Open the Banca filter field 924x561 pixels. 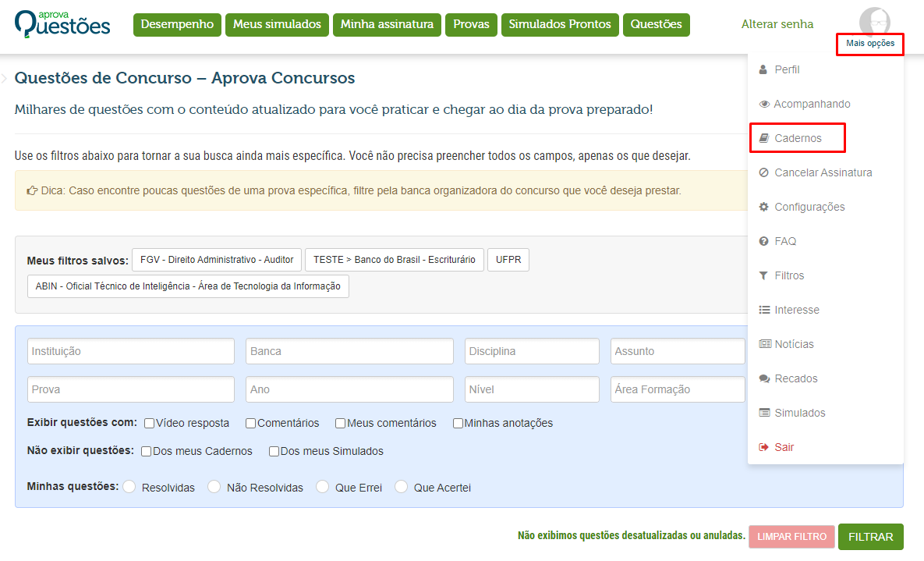pyautogui.click(x=349, y=351)
